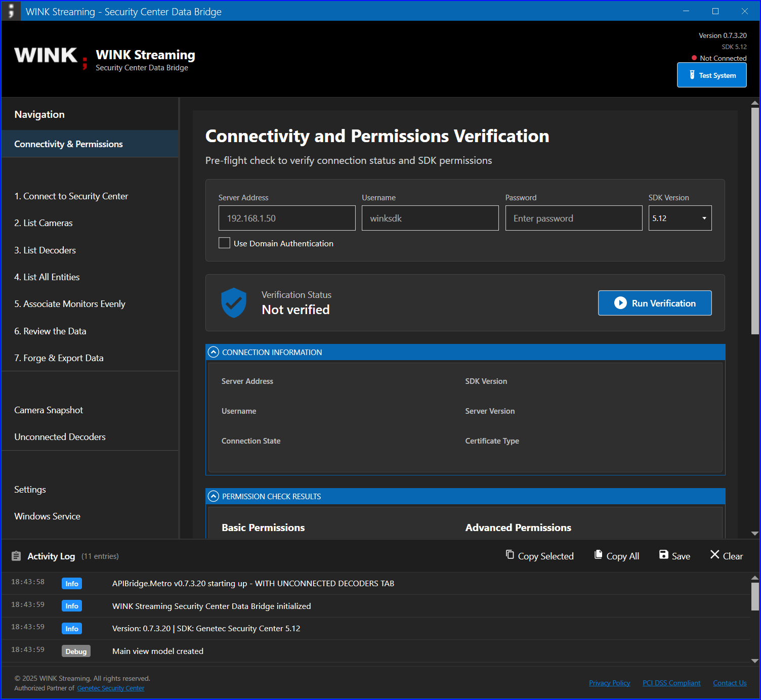Click the play icon on Run Verification
Image resolution: width=761 pixels, height=700 pixels.
pos(620,303)
